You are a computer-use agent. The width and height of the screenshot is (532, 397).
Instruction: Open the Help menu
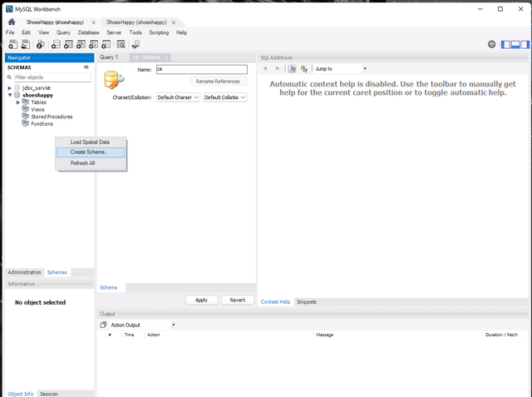point(181,32)
